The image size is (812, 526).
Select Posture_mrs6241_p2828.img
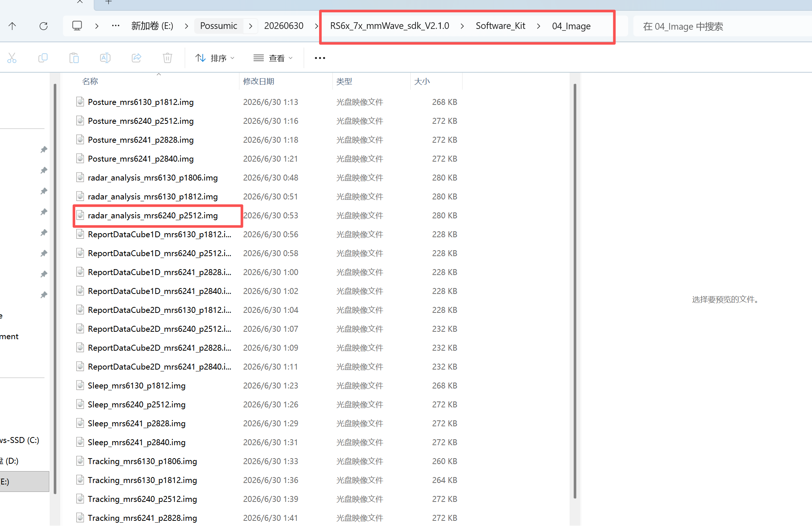(141, 140)
